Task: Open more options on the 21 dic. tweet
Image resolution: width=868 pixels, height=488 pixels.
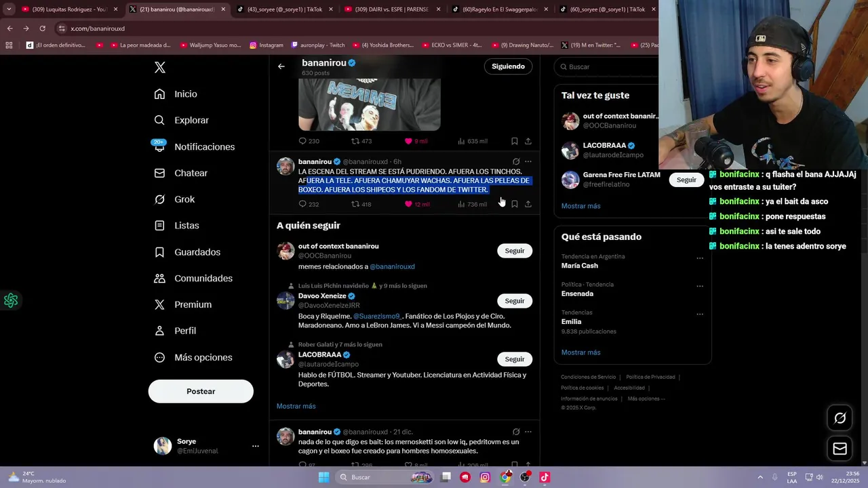Action: (x=528, y=432)
